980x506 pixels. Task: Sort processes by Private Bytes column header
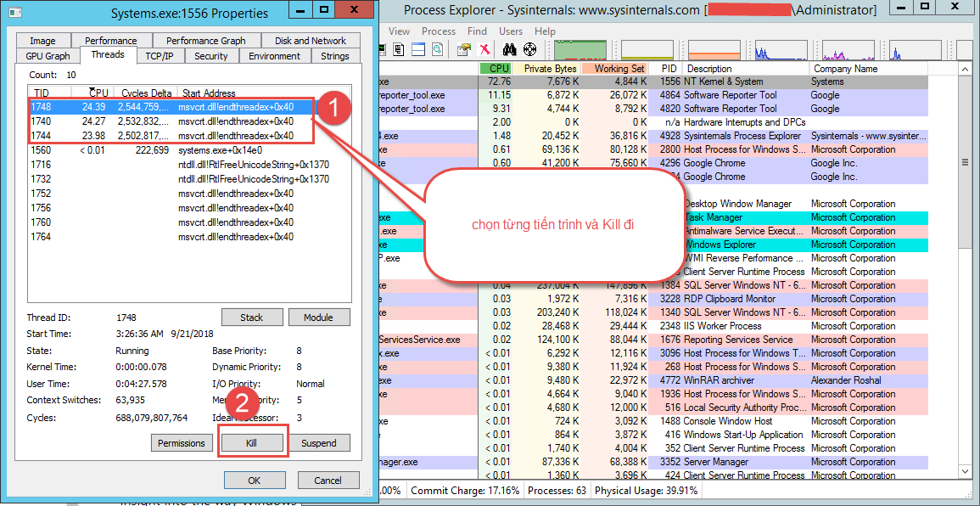pyautogui.click(x=546, y=68)
